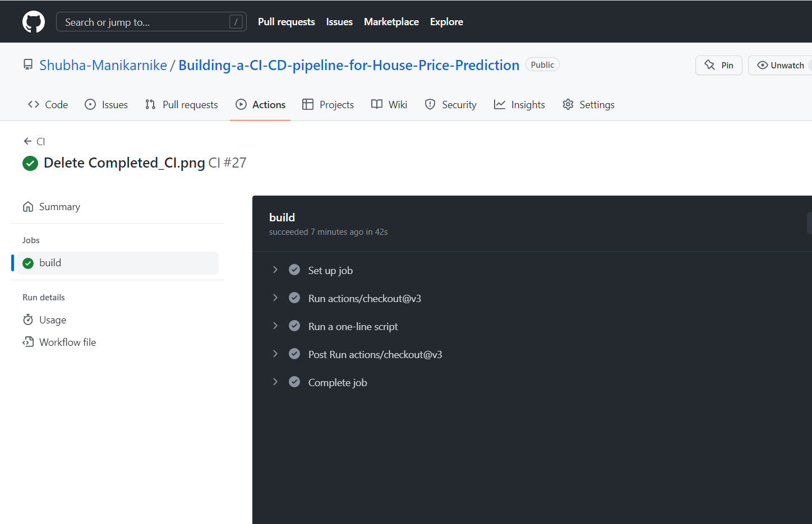Click the green success checkmark beside build
This screenshot has height=524, width=812.
point(27,262)
